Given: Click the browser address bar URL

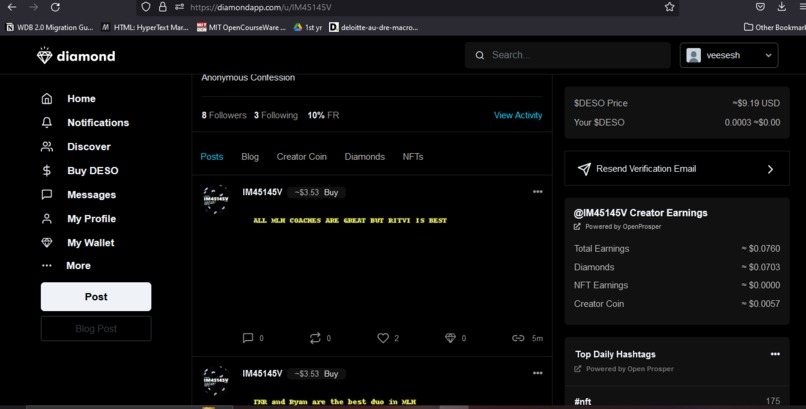Looking at the screenshot, I should [x=261, y=7].
